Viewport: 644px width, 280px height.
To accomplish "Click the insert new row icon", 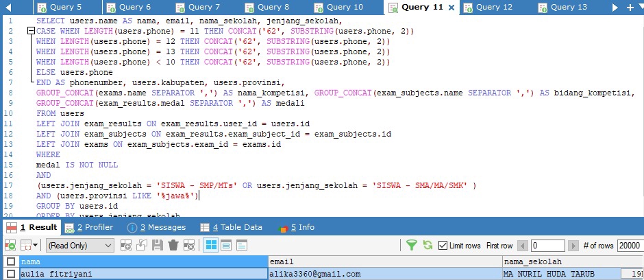I will [127, 245].
